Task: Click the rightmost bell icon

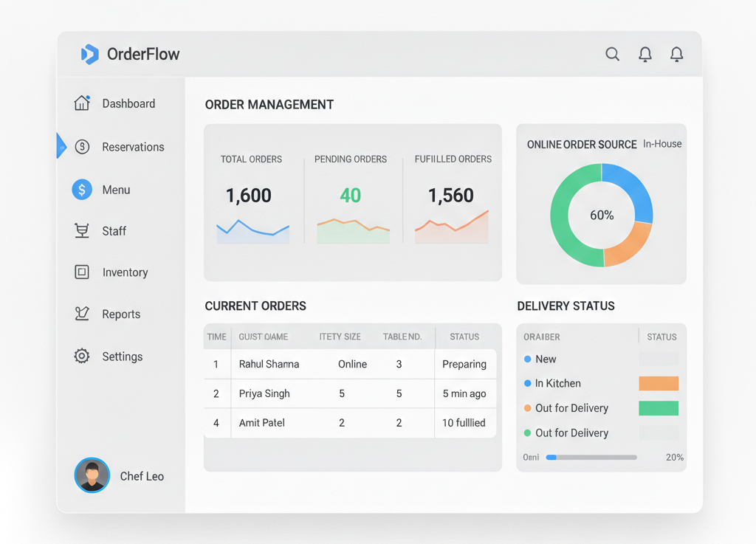Action: click(x=676, y=54)
